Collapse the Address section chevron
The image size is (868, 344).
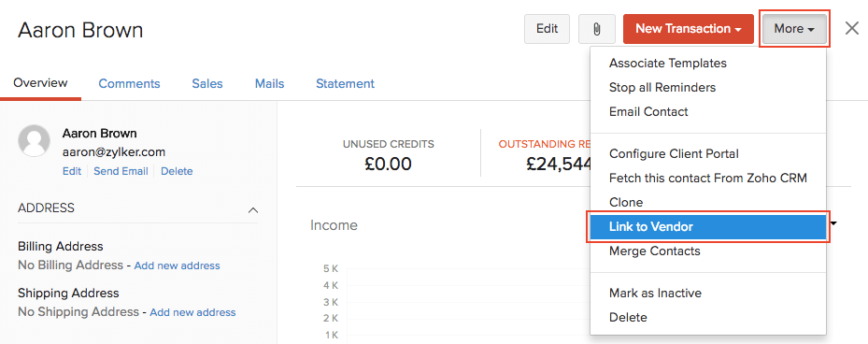pyautogui.click(x=253, y=210)
